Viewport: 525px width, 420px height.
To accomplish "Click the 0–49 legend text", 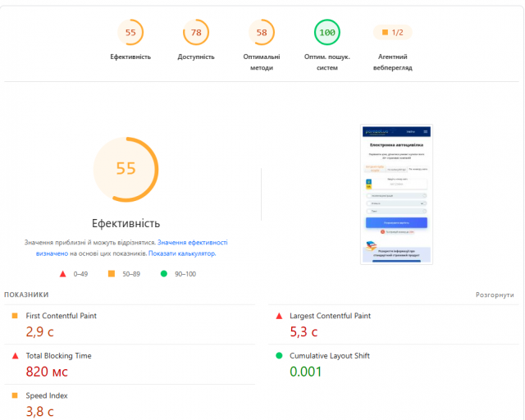I will (x=80, y=274).
